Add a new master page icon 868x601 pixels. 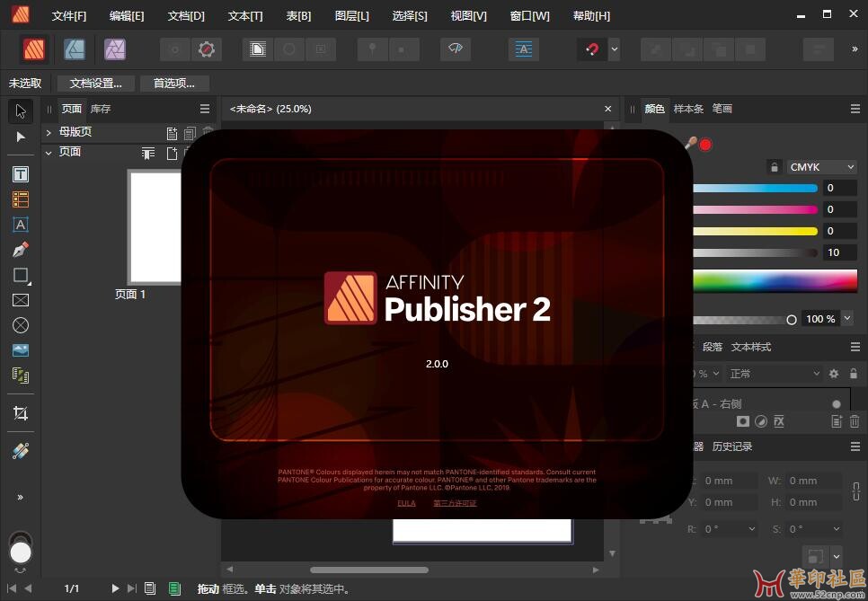coord(173,133)
